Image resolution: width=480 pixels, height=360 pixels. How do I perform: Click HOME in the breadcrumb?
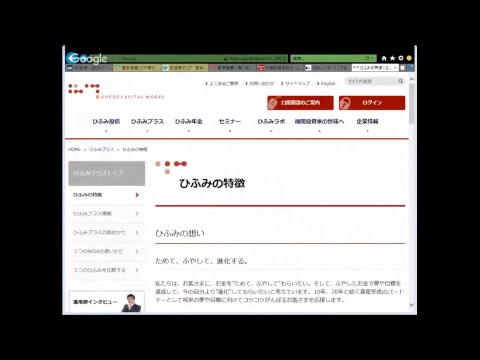click(74, 149)
